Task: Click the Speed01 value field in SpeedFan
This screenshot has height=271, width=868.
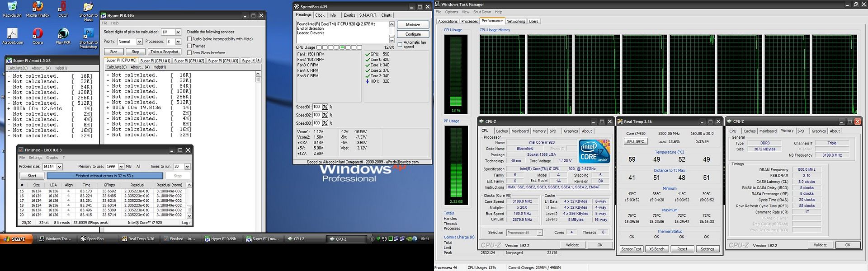Action: pos(316,107)
